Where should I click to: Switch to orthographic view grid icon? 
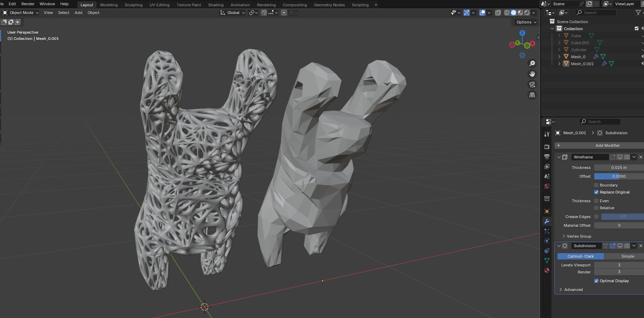(x=532, y=95)
